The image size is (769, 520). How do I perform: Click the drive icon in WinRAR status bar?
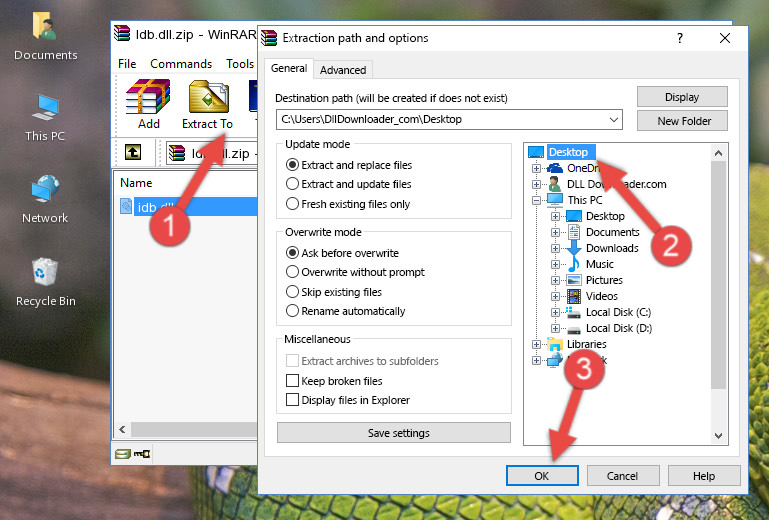pyautogui.click(x=123, y=454)
